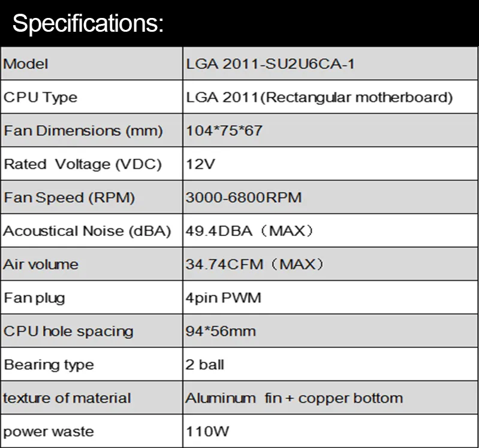Click the 4pin PWM value
The width and height of the screenshot is (479, 448).
click(223, 298)
